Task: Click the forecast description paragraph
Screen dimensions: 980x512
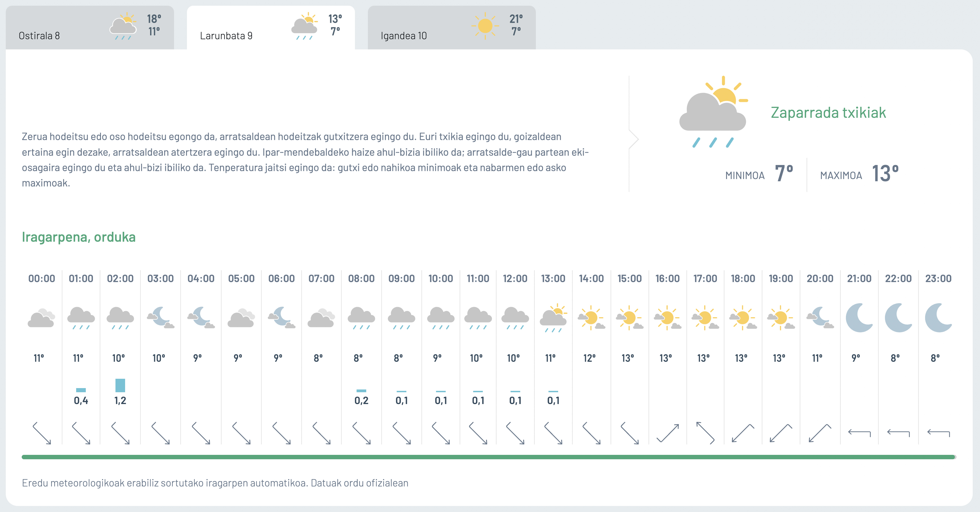Action: tap(305, 160)
